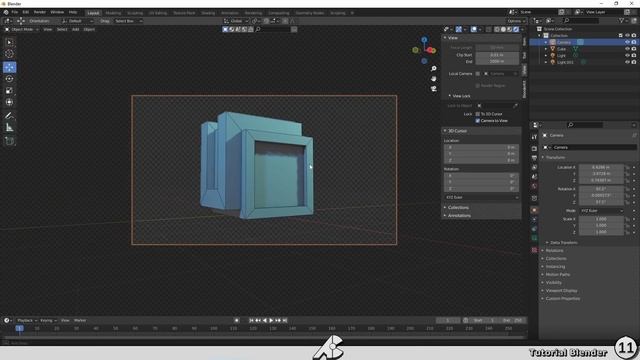Image resolution: width=640 pixels, height=360 pixels.
Task: Open the timeline Keying popover
Action: pos(48,320)
